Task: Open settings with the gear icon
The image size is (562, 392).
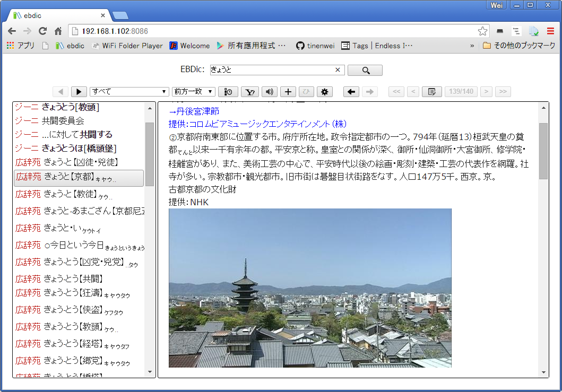Action: (x=324, y=92)
